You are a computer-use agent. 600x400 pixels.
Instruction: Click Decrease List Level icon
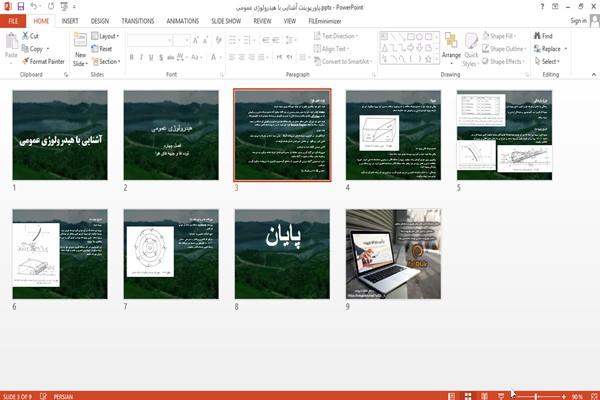[266, 40]
